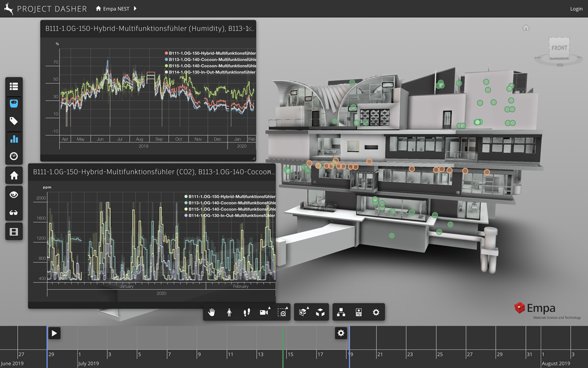
Task: Click the Explode Model cube icon
Action: click(320, 312)
